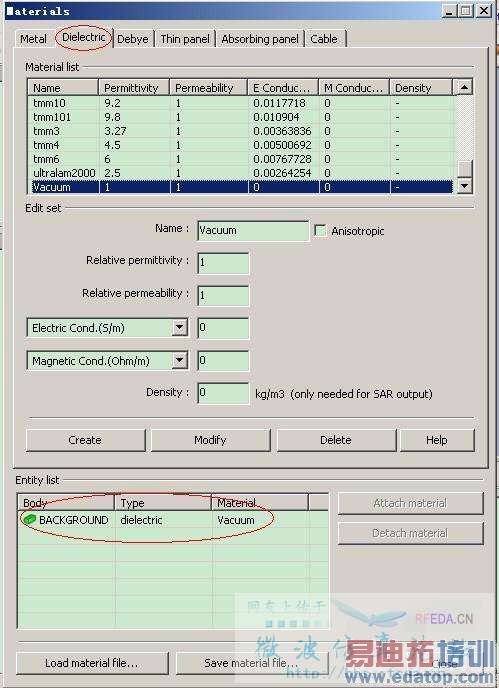Click the Modify button
The image size is (499, 688).
[x=210, y=440]
